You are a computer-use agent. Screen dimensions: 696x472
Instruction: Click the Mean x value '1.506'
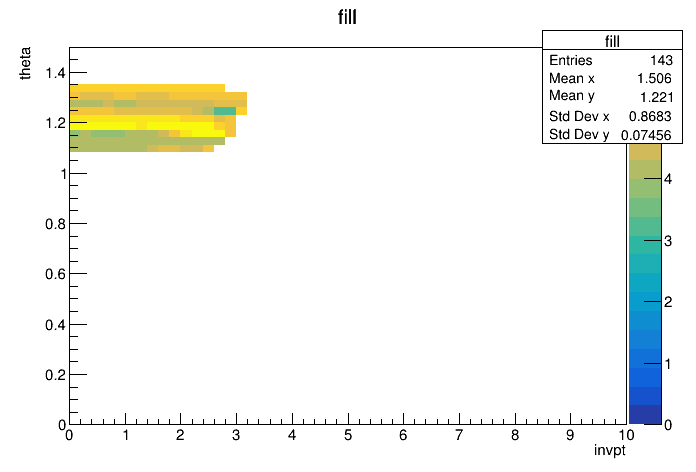click(x=654, y=78)
